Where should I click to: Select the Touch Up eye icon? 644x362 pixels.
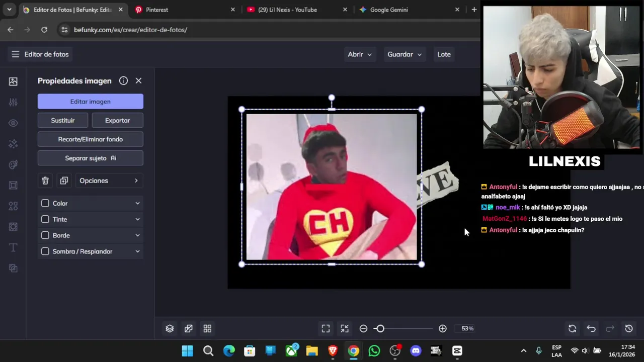[x=13, y=123]
